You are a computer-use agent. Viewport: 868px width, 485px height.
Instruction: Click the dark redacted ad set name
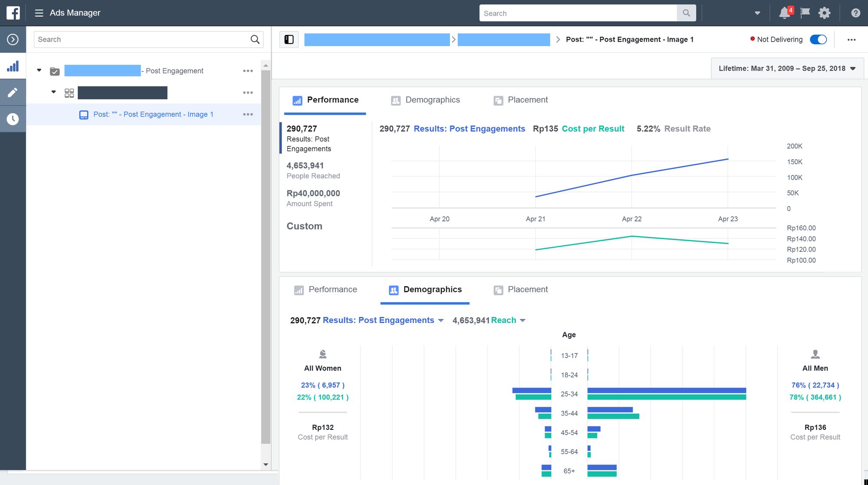coord(122,92)
